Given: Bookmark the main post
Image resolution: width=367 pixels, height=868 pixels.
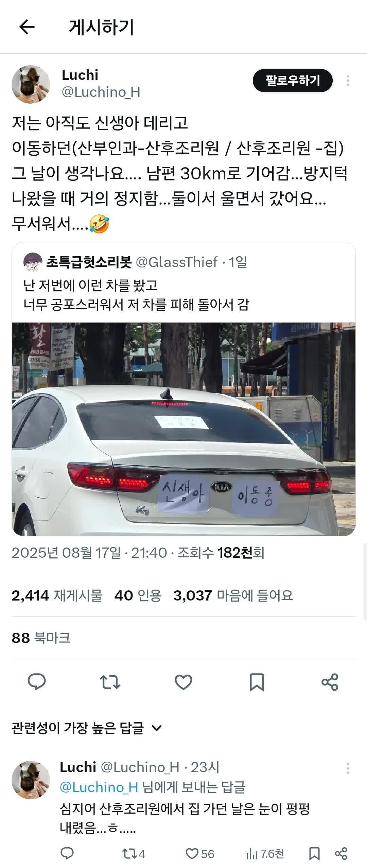Looking at the screenshot, I should 257,681.
